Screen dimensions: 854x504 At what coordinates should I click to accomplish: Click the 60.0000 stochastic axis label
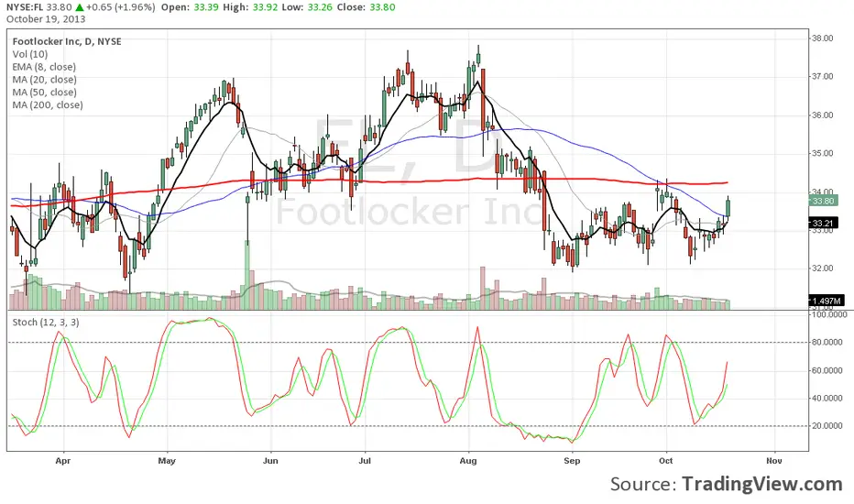(x=827, y=370)
